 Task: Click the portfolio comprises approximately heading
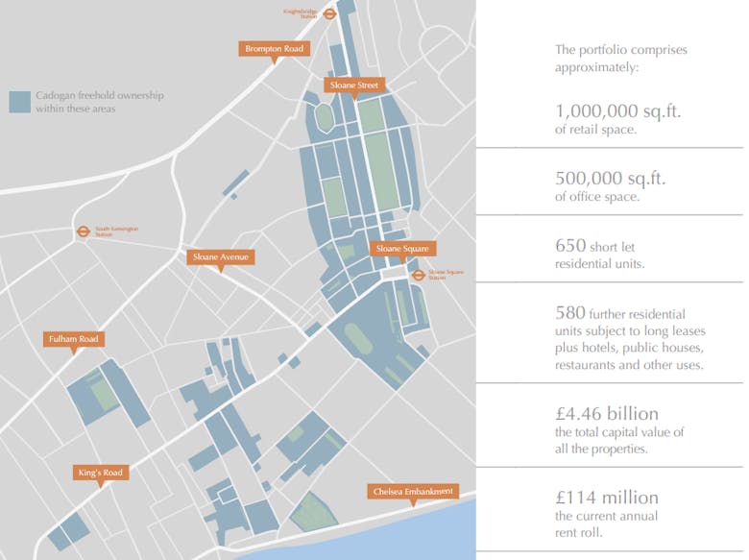tap(620, 59)
